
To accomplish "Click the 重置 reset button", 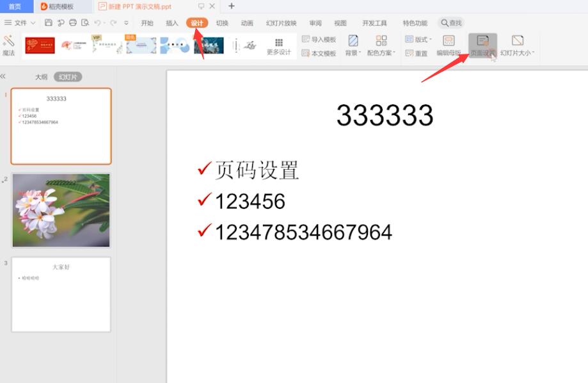I will (x=417, y=53).
